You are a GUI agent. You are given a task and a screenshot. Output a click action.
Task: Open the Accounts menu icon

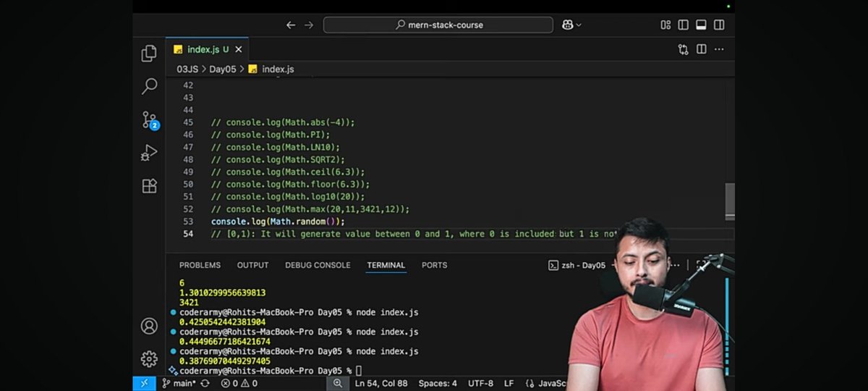point(149,326)
